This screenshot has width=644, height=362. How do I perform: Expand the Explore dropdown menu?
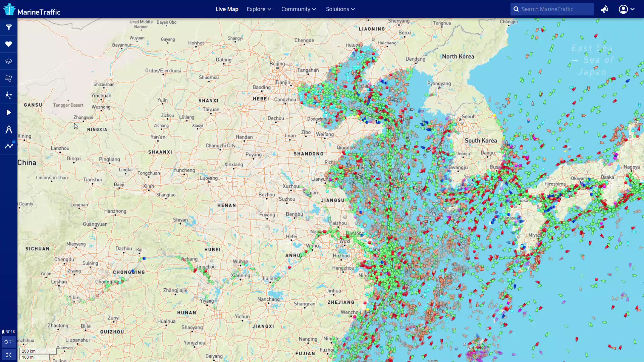tap(259, 9)
